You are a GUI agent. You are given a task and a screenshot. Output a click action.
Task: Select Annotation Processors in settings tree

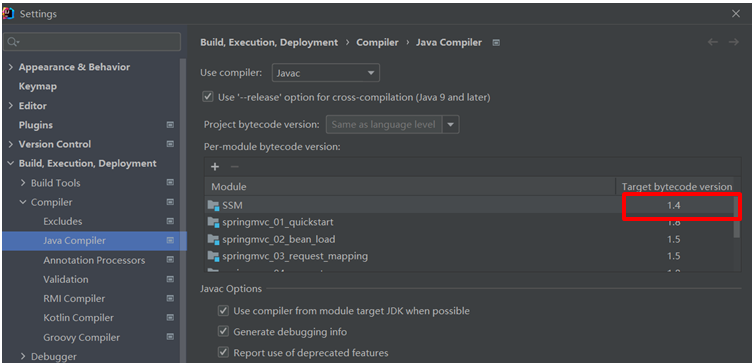coord(94,260)
